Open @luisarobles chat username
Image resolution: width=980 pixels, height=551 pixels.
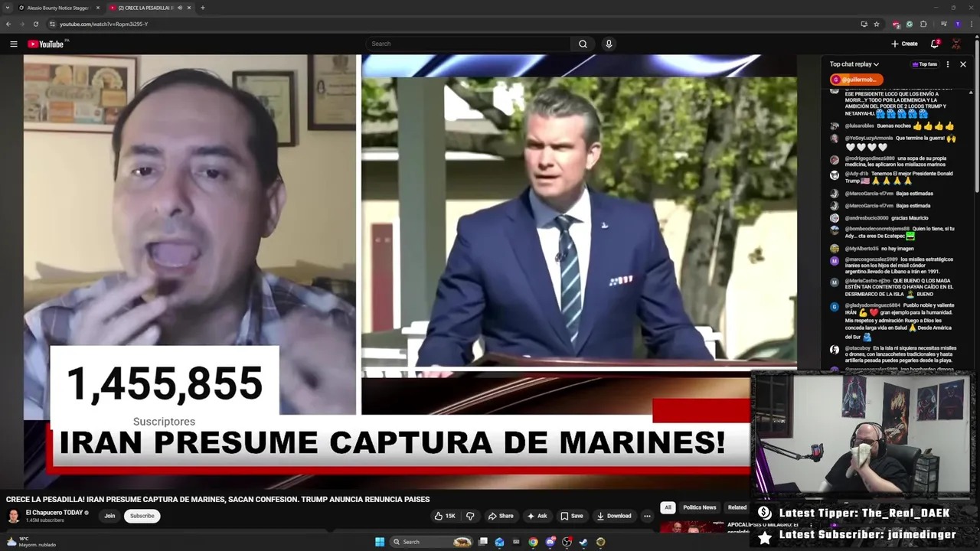(859, 126)
